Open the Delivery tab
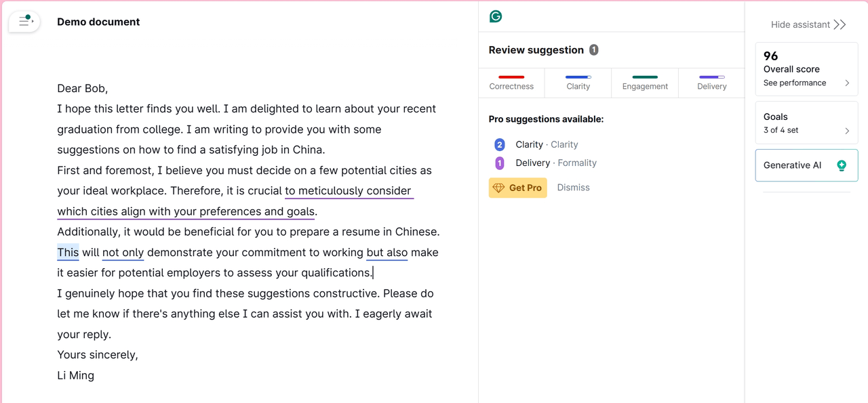868x403 pixels. (711, 83)
